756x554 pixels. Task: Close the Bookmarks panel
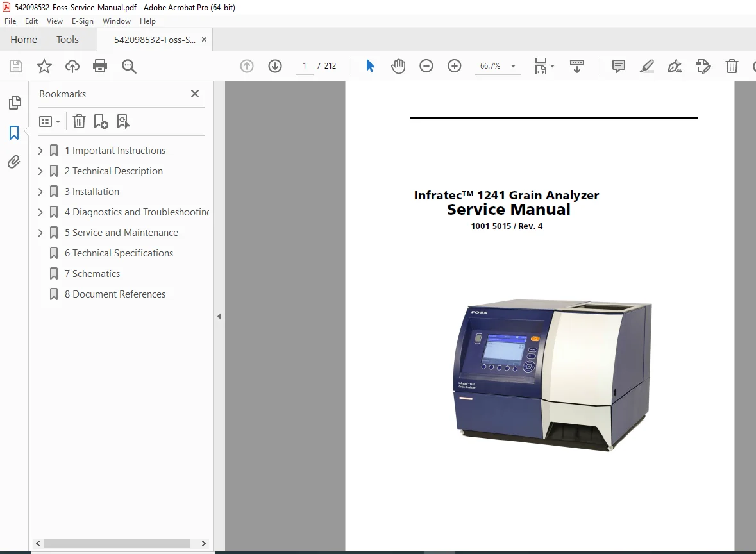click(195, 94)
